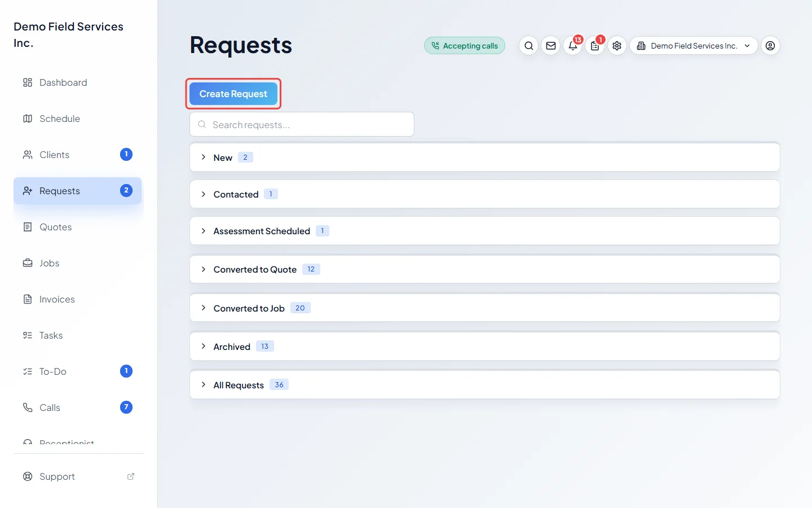Click the Invoices file icon in sidebar
This screenshot has height=508, width=812.
[x=28, y=299]
